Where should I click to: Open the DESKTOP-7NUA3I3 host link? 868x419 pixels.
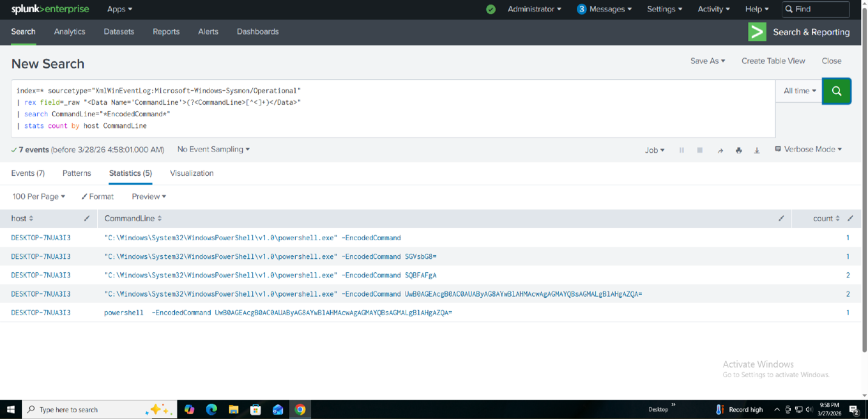point(41,238)
